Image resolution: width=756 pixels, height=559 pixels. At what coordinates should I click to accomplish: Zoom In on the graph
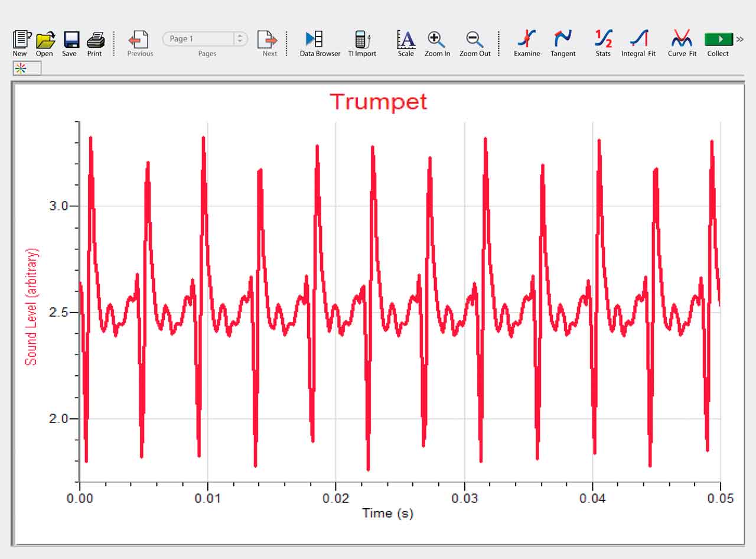437,40
